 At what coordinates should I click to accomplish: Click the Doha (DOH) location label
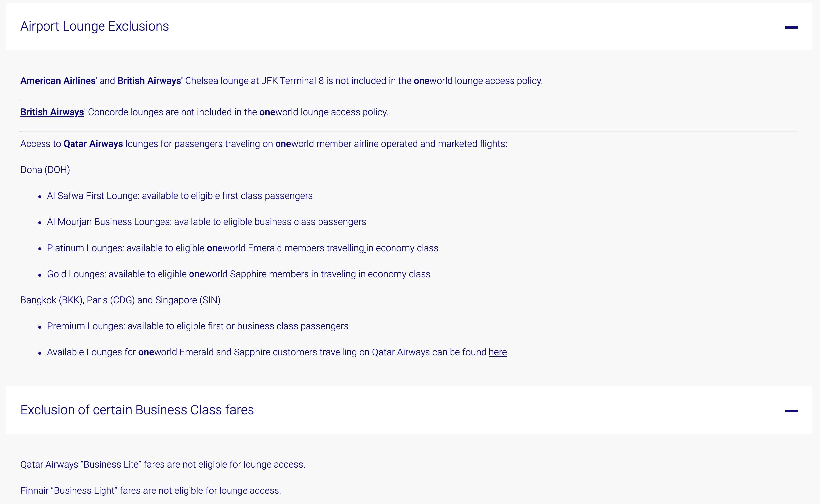click(45, 170)
